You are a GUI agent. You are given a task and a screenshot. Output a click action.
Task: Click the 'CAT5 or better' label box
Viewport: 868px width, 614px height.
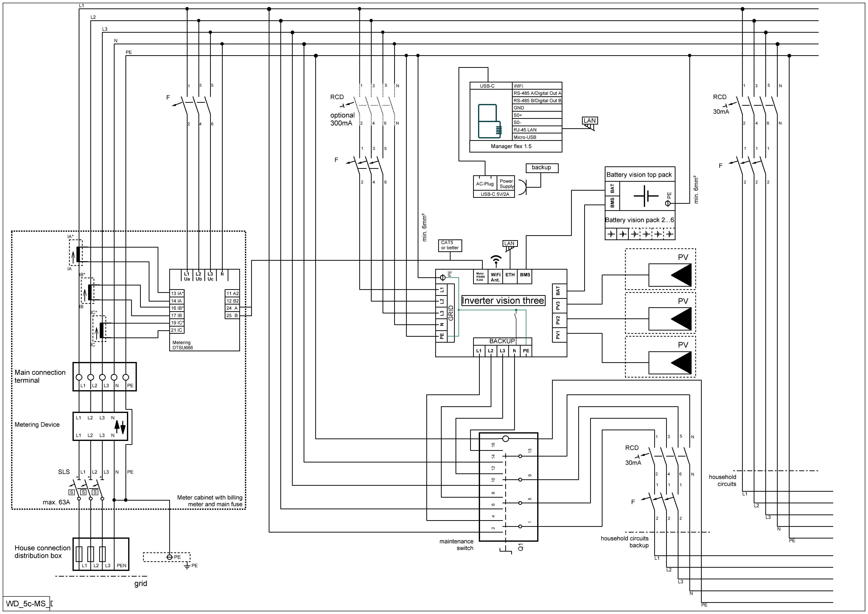[450, 246]
